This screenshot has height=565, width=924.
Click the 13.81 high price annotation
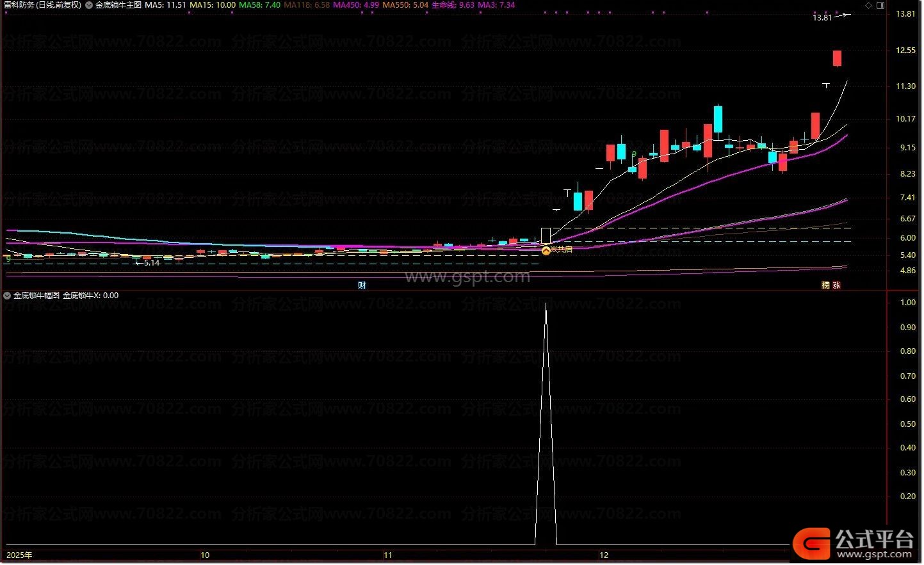pyautogui.click(x=822, y=18)
